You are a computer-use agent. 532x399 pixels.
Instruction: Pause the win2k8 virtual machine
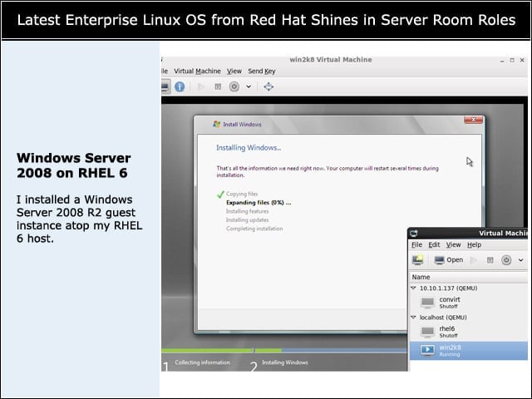click(218, 86)
